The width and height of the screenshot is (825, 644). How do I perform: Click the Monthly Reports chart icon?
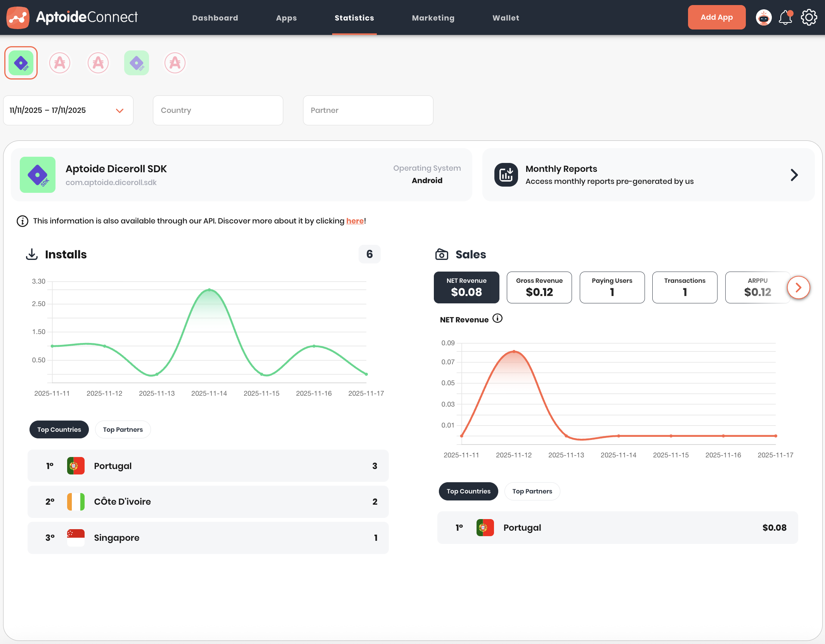click(x=506, y=175)
